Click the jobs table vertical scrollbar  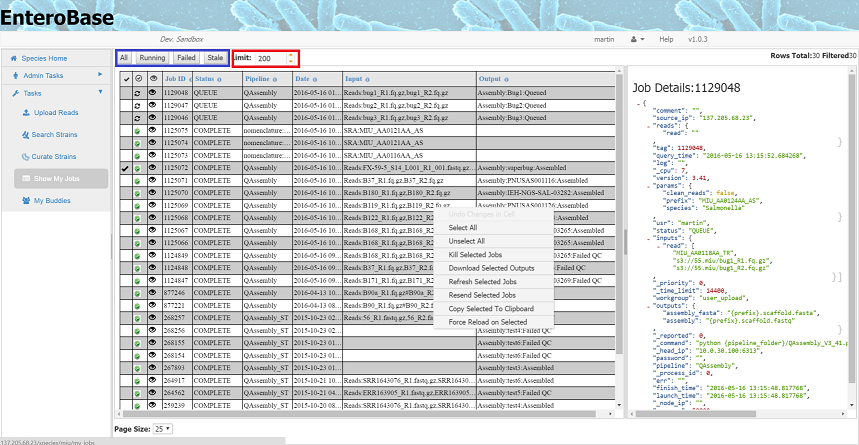tap(620, 237)
